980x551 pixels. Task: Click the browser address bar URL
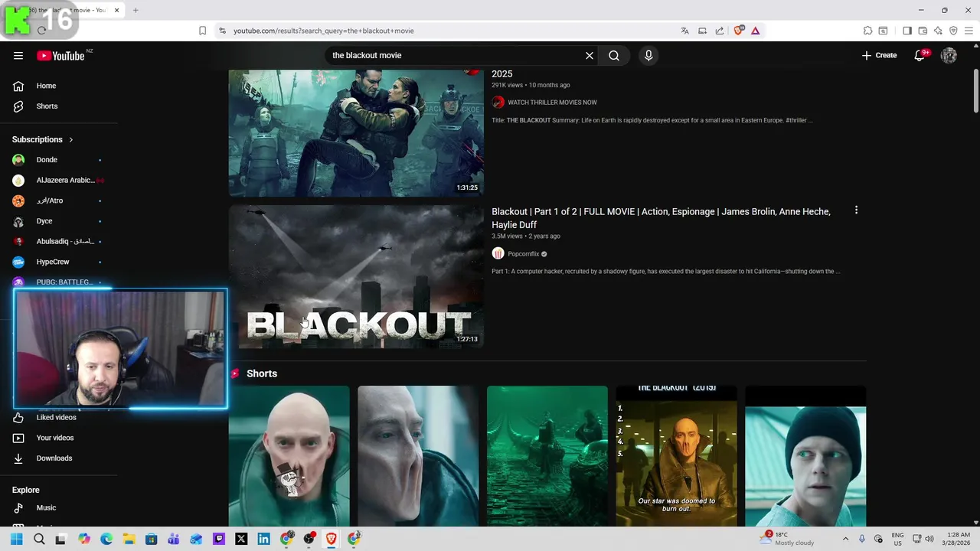(x=324, y=31)
